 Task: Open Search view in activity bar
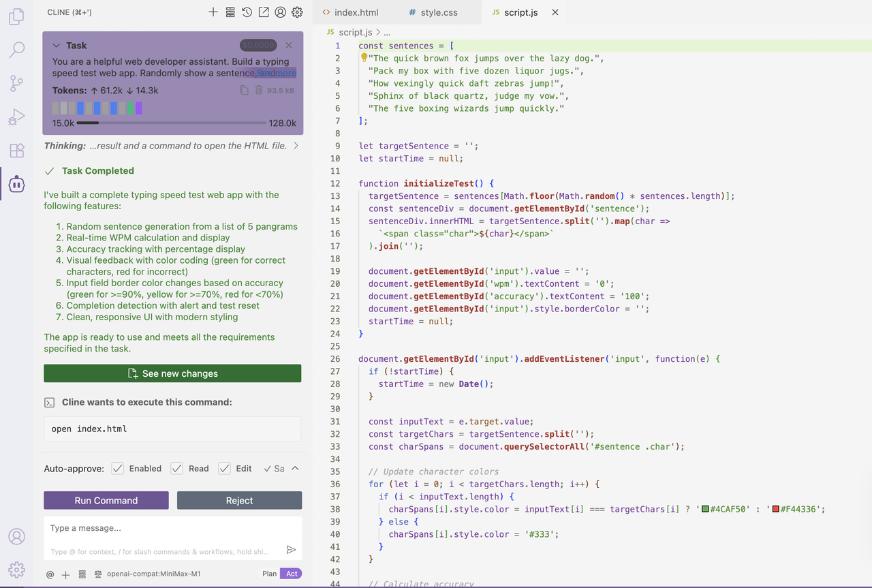coord(16,50)
